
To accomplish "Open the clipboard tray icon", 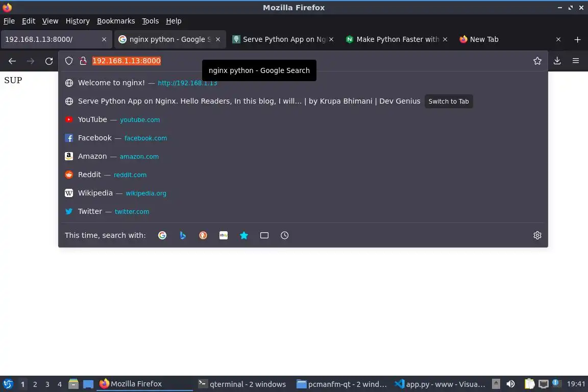I will click(529, 384).
